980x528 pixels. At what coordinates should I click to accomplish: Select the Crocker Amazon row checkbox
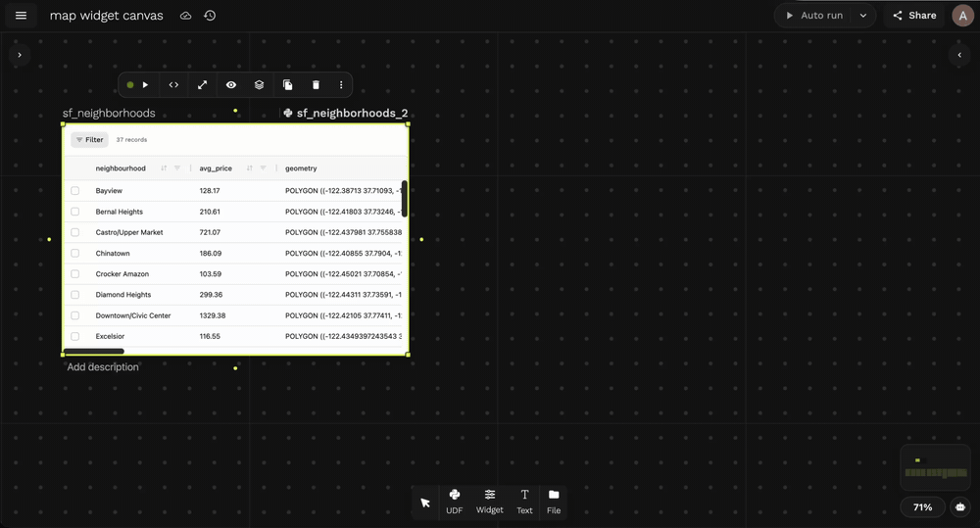click(x=75, y=273)
